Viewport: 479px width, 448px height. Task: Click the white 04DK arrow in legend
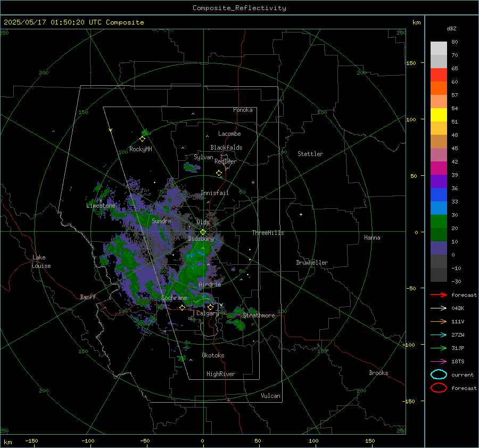(x=439, y=308)
